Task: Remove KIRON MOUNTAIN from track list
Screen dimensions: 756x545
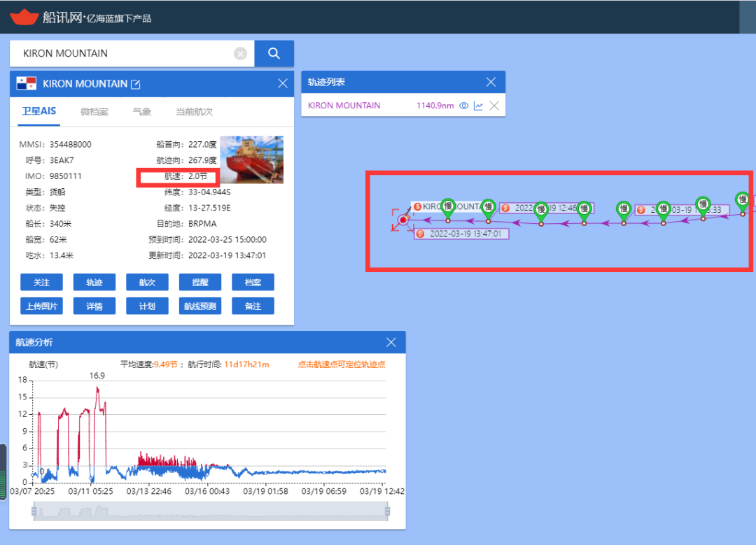Action: tap(494, 106)
